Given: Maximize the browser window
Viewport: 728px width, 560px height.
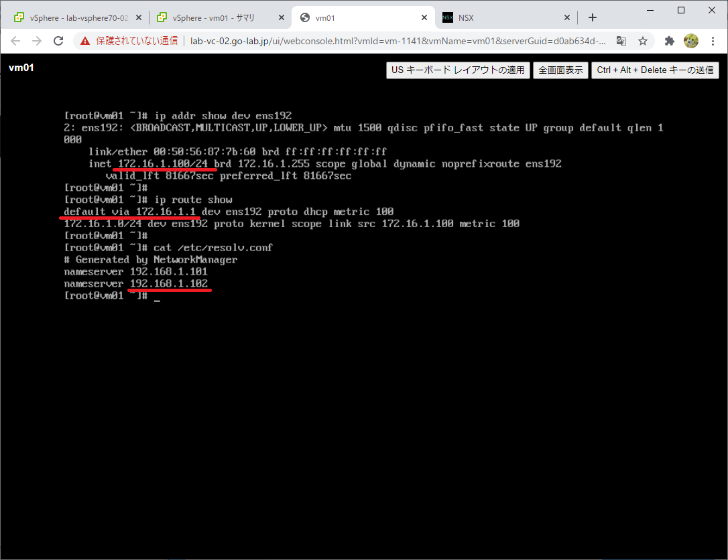Looking at the screenshot, I should tap(681, 10).
